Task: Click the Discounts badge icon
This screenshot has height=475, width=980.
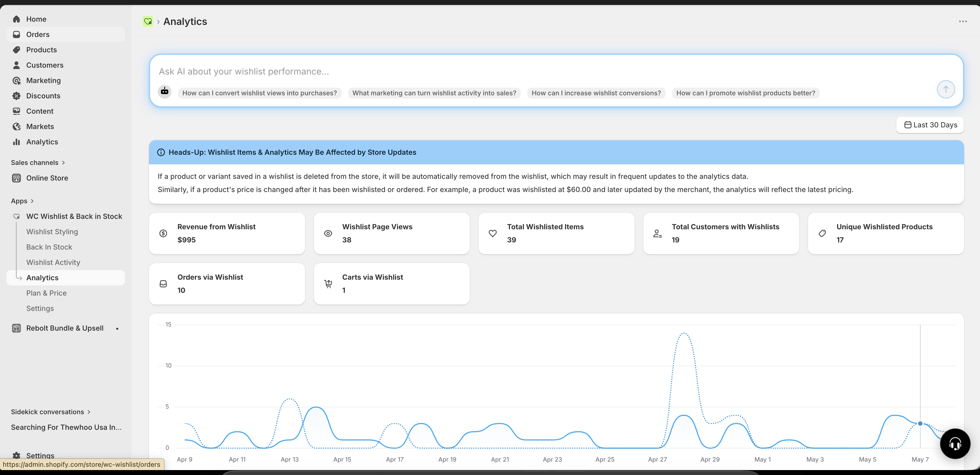Action: pyautogui.click(x=16, y=96)
